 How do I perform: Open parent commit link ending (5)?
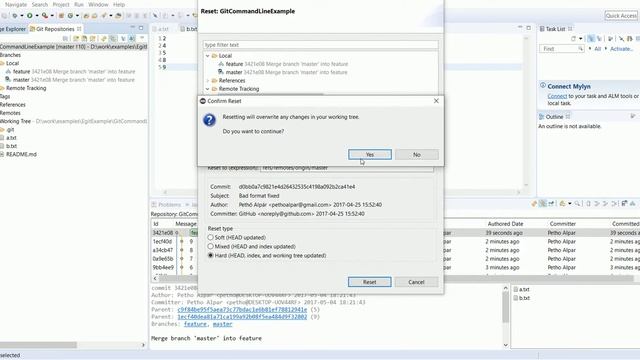(x=242, y=310)
